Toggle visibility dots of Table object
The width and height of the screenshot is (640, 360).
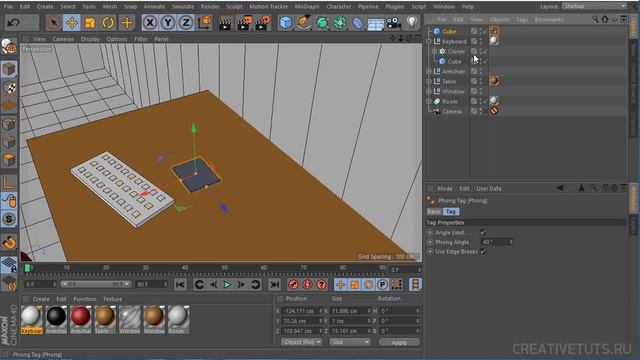click(480, 81)
